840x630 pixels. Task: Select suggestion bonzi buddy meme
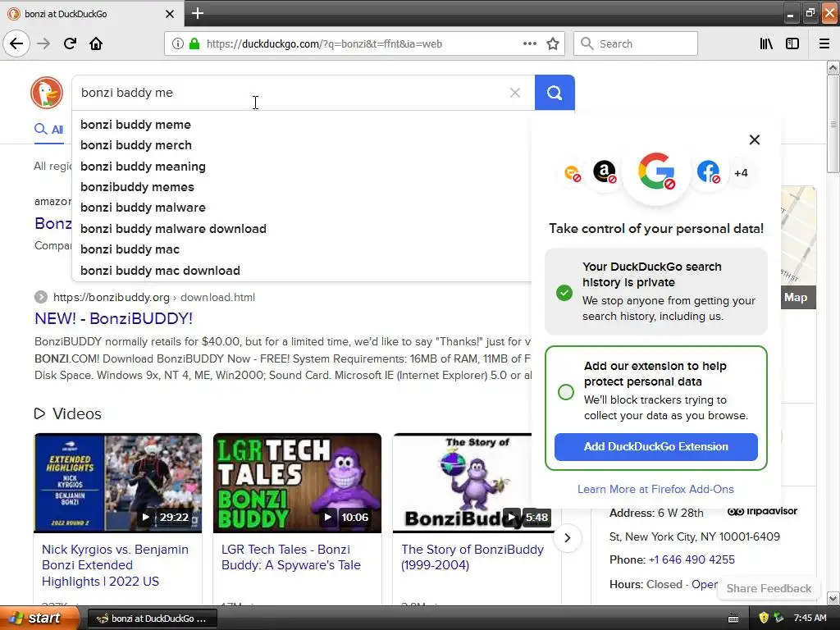pyautogui.click(x=301, y=125)
